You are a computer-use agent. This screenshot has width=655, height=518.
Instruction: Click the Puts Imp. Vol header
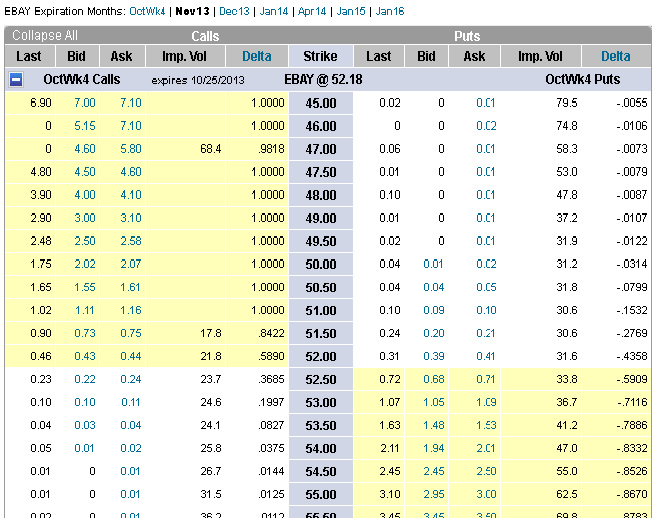(540, 56)
